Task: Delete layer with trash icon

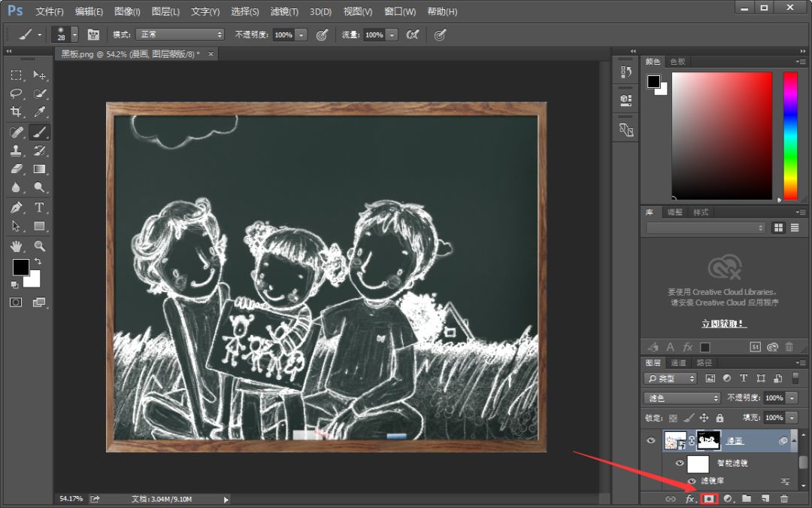Action: click(x=784, y=499)
